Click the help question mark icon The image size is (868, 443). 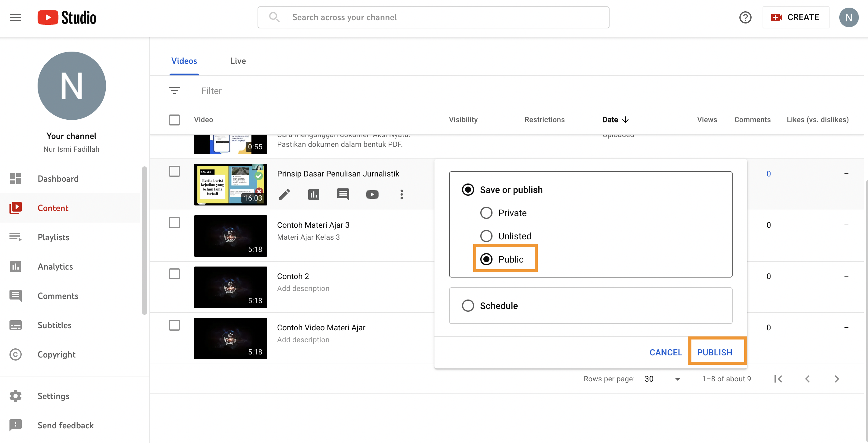click(745, 17)
